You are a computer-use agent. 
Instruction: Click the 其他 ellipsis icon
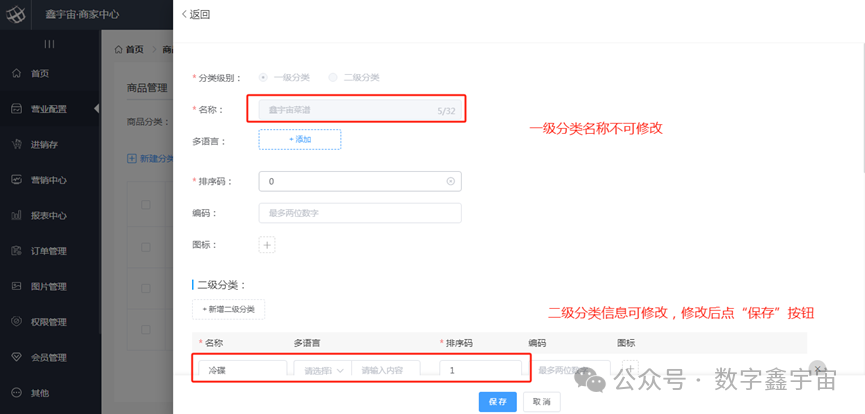17,393
